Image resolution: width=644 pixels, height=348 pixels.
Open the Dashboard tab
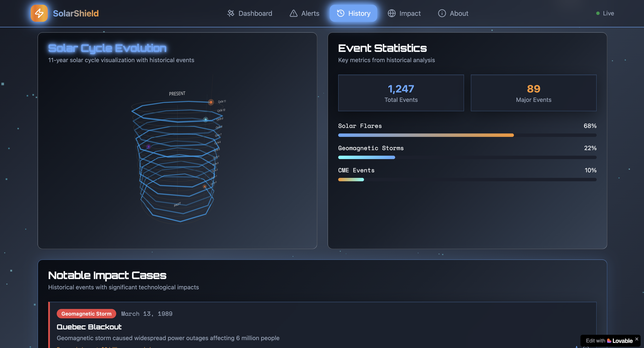[255, 13]
